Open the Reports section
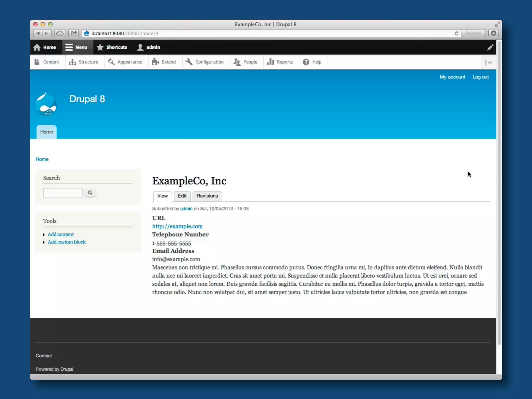Screen dimensions: 532x399 coord(280,62)
